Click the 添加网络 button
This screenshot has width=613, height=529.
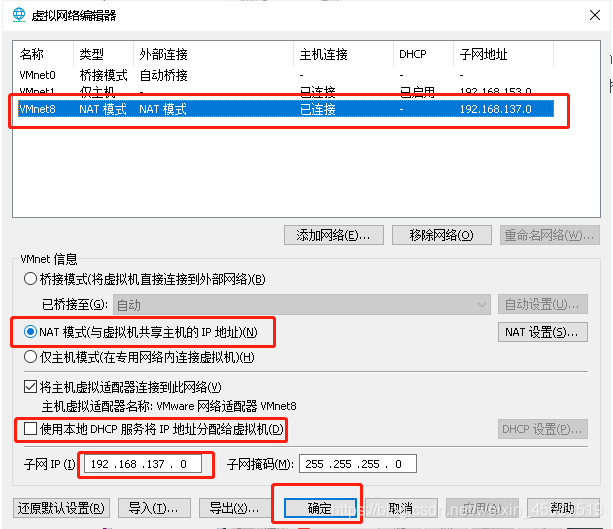[x=333, y=235]
